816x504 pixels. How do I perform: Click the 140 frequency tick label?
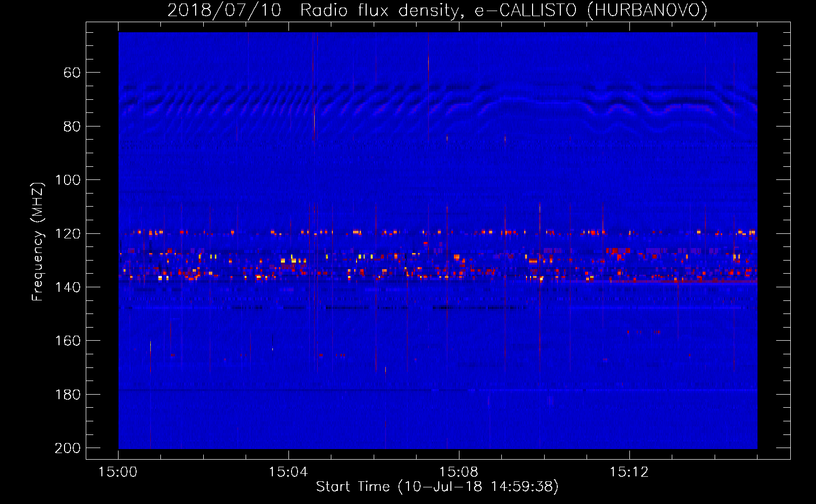coord(68,287)
